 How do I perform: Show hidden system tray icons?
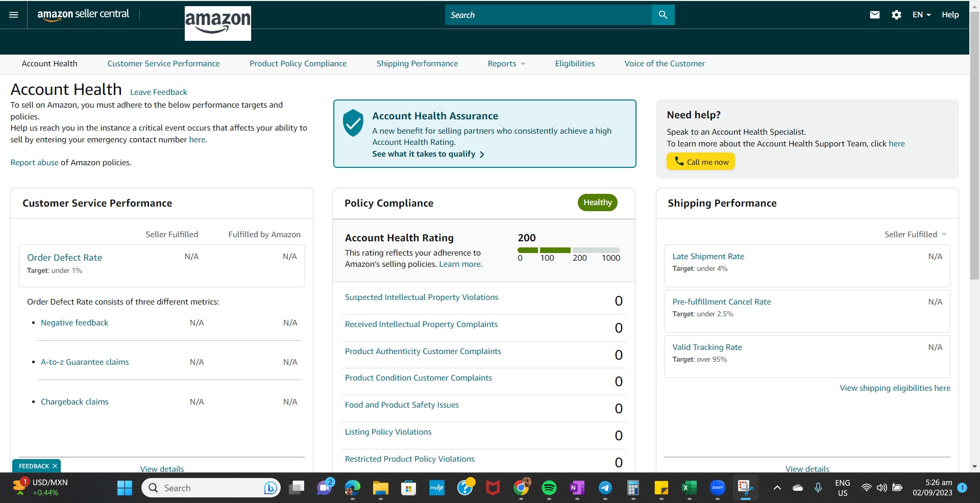tap(777, 488)
